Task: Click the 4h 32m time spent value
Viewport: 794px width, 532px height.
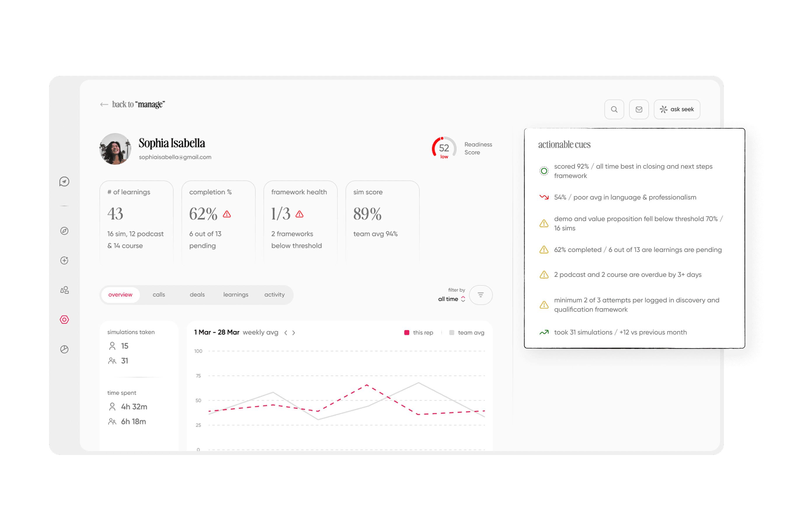Action: [134, 407]
